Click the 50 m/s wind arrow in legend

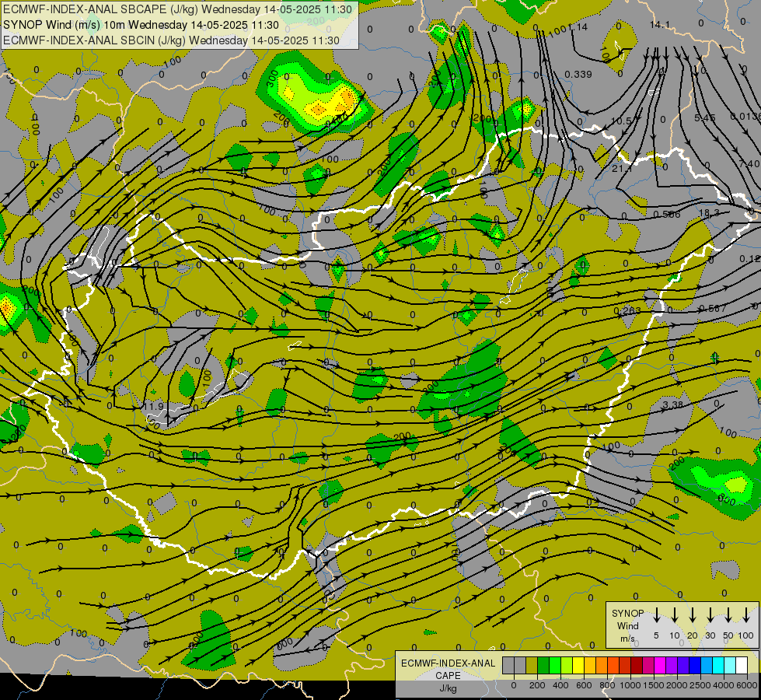[x=728, y=615]
